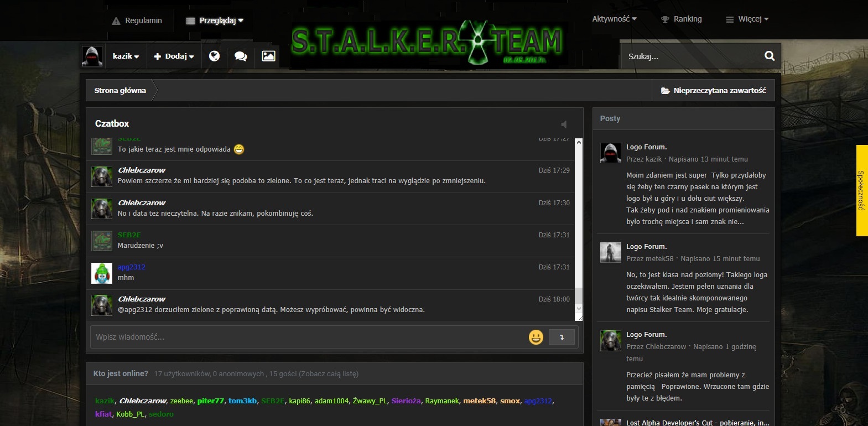Open Lost Alpha Developer's Cut post
Viewport: 868px width, 426px height.
coord(698,422)
